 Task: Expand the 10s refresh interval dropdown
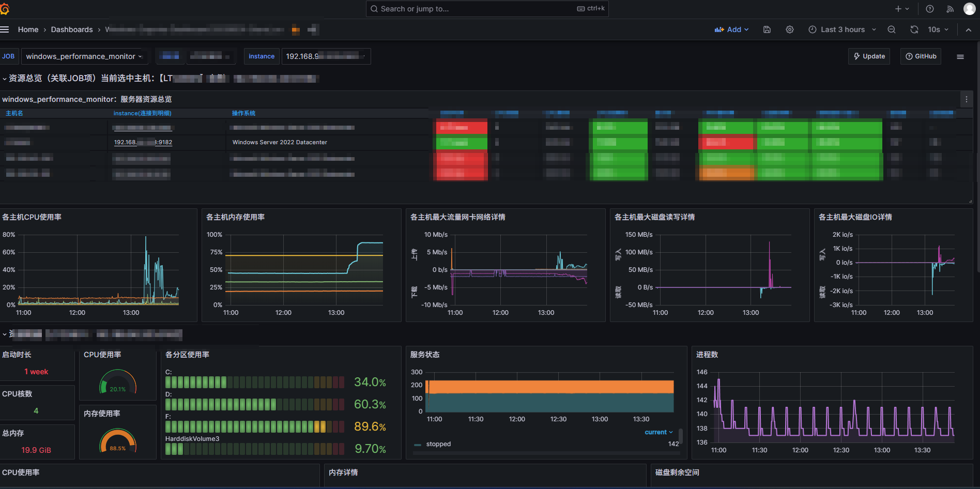tap(938, 29)
